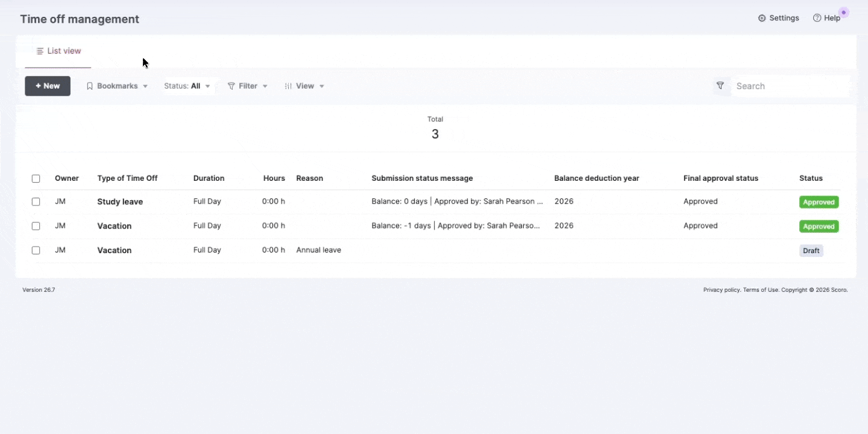
Task: Sort by the Owner column header
Action: tap(67, 178)
